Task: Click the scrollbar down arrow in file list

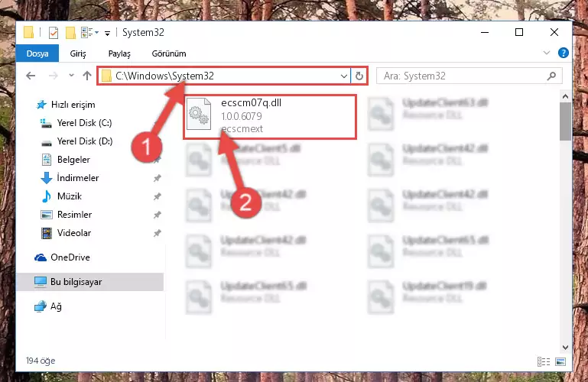Action: tap(565, 348)
